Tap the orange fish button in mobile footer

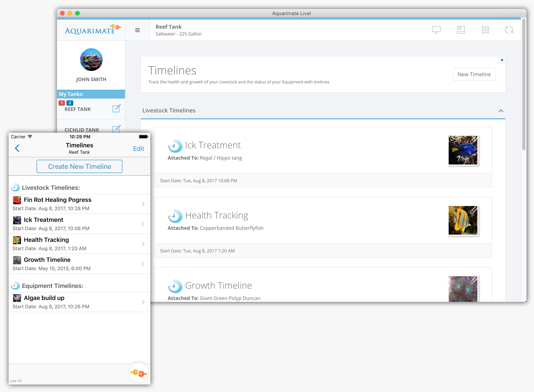click(138, 373)
